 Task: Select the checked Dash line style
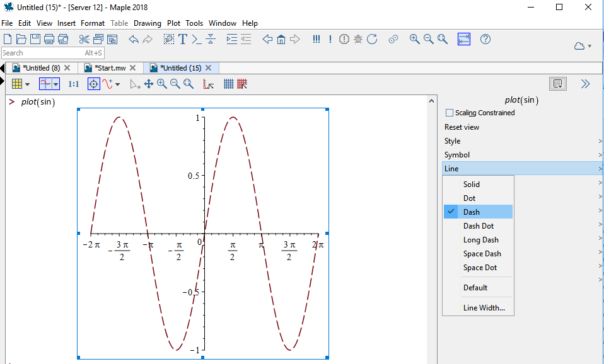(x=478, y=212)
